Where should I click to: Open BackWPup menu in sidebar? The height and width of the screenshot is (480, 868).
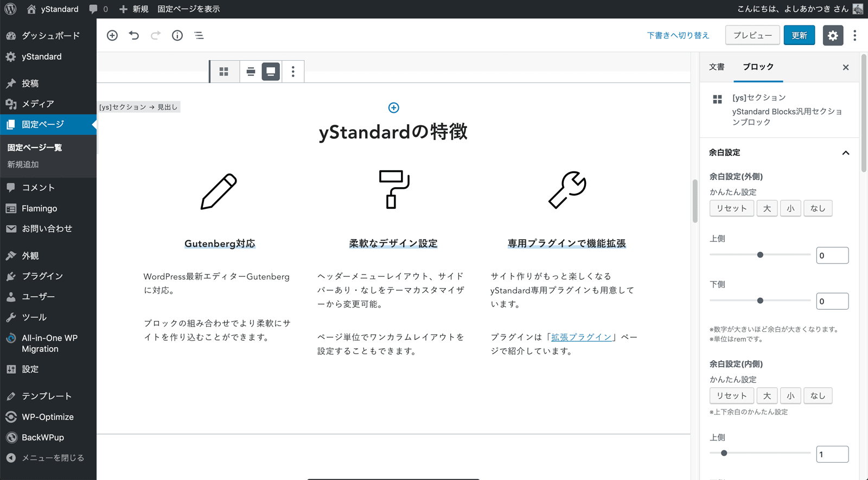point(48,438)
